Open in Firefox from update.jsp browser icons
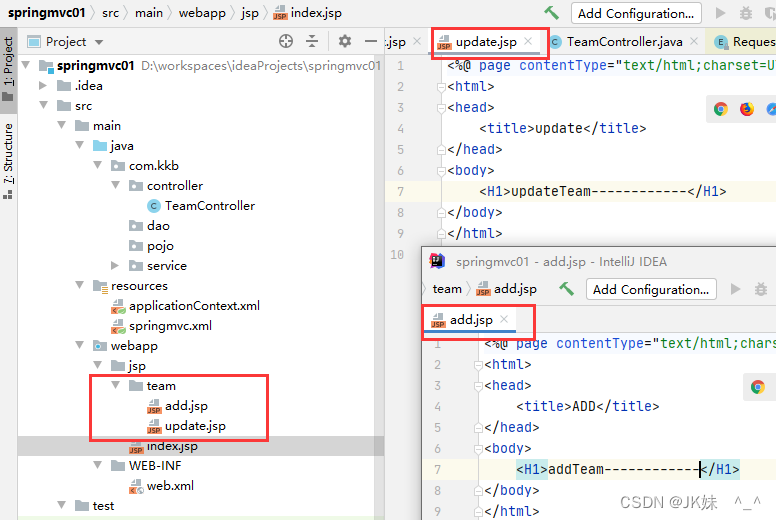Image resolution: width=776 pixels, height=520 pixels. 746,109
